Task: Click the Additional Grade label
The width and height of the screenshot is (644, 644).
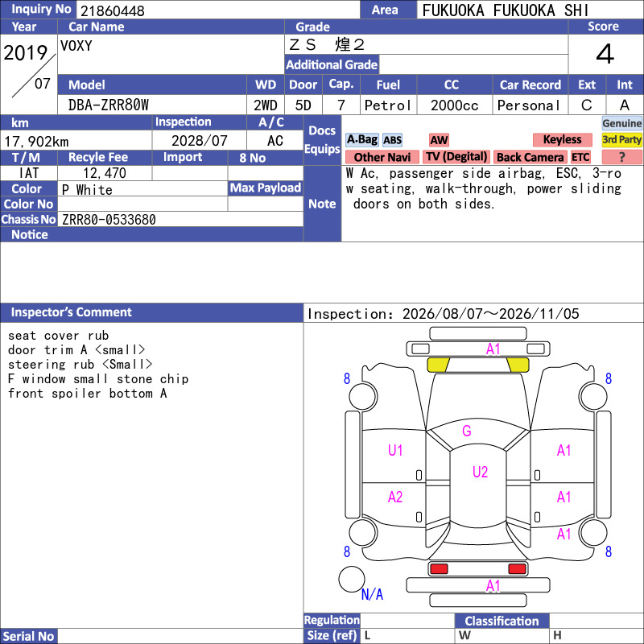Action: [x=332, y=64]
